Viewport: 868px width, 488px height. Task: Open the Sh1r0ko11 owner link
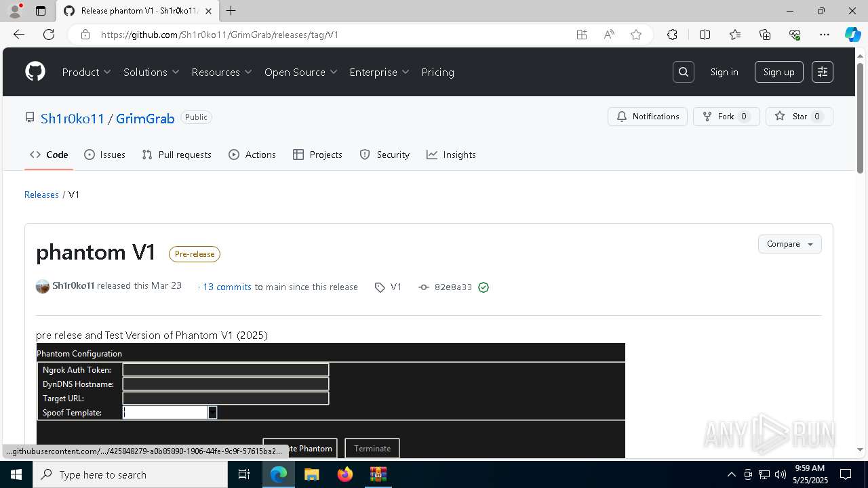[73, 119]
